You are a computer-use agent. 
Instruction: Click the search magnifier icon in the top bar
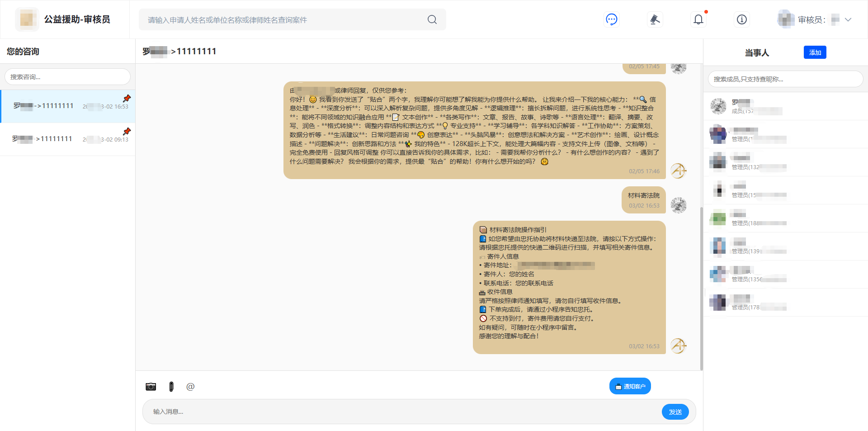pos(432,19)
